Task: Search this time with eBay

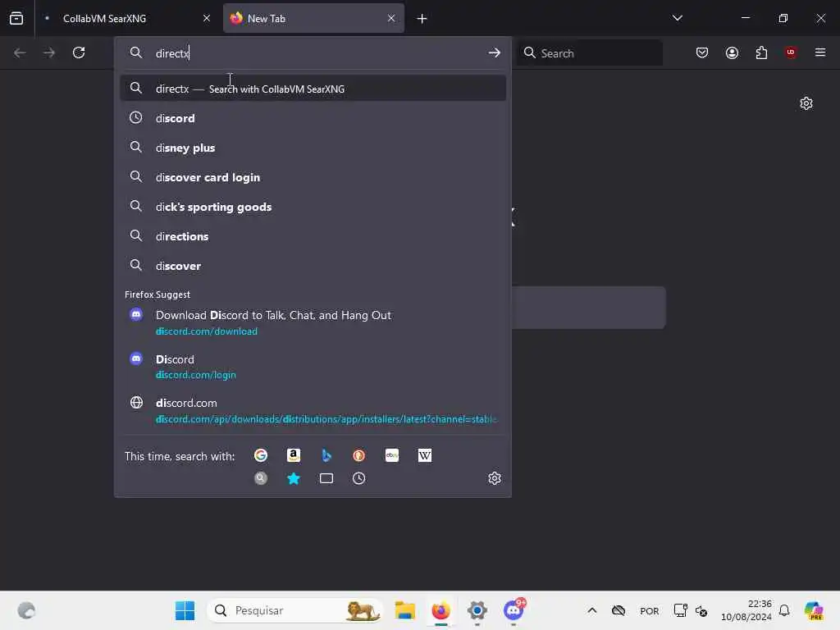Action: (392, 455)
